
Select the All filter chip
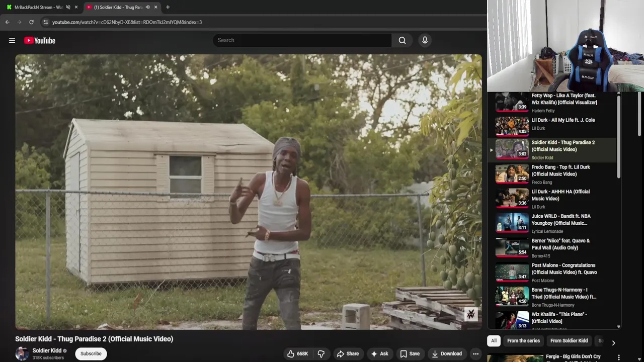coord(494,341)
